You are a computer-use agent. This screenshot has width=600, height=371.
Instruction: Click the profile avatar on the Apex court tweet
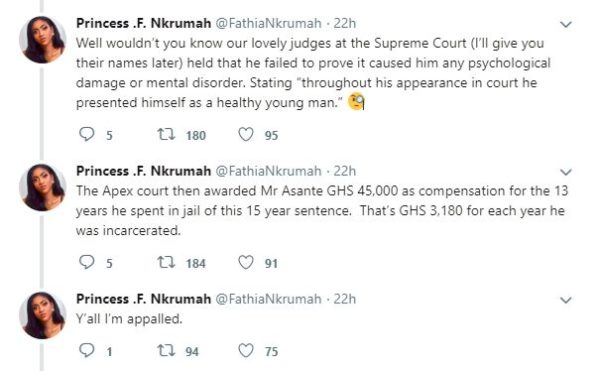[x=42, y=187]
